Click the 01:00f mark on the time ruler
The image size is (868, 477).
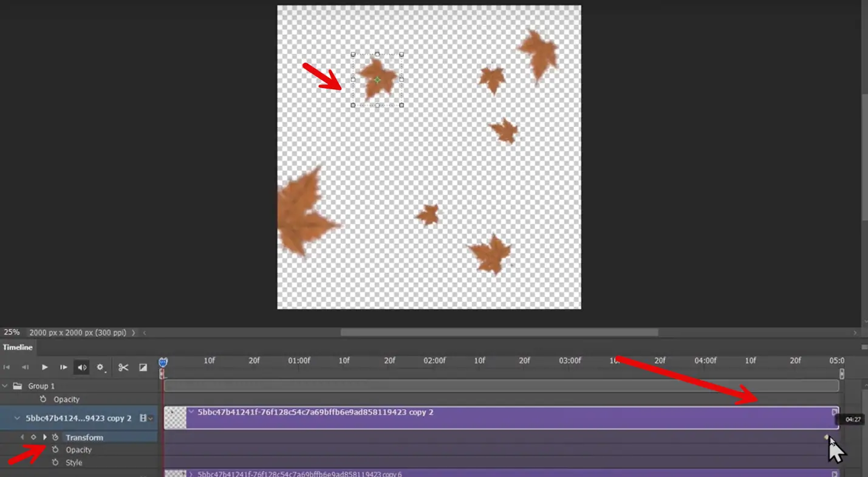tap(299, 360)
